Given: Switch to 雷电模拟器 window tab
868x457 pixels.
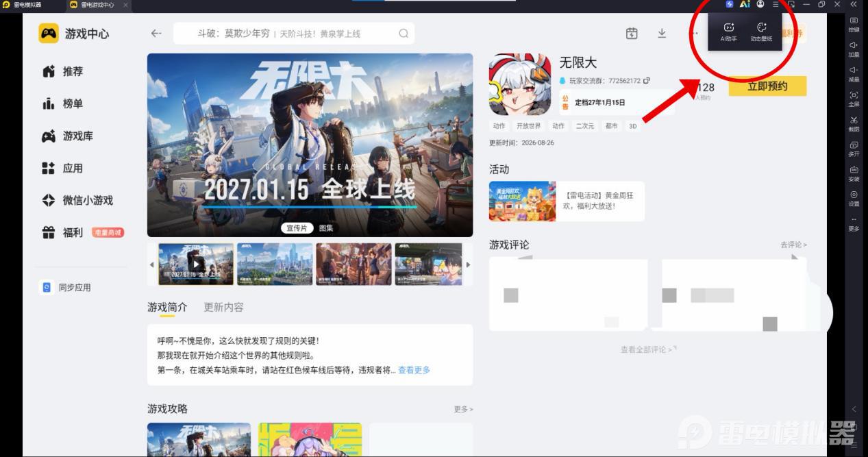Looking at the screenshot, I should 22,5.
